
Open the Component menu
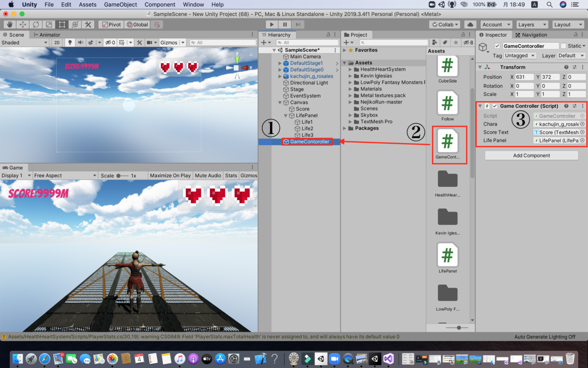[x=160, y=4]
